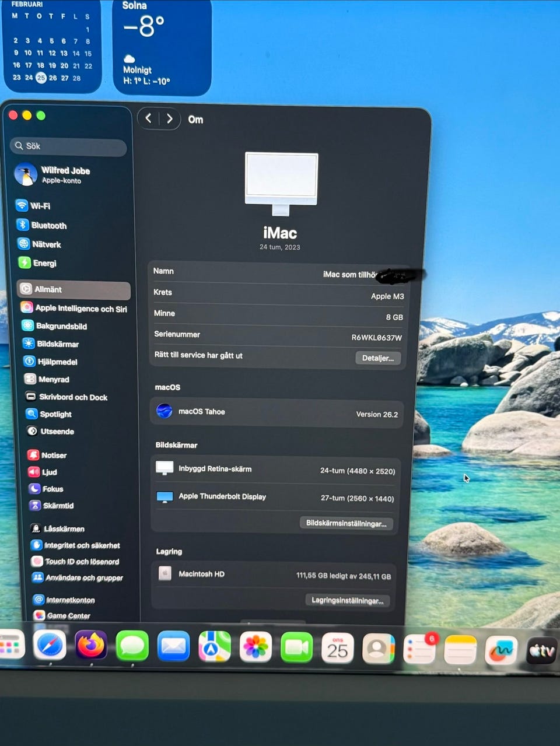Click the macOS Tahoe version row

277,412
